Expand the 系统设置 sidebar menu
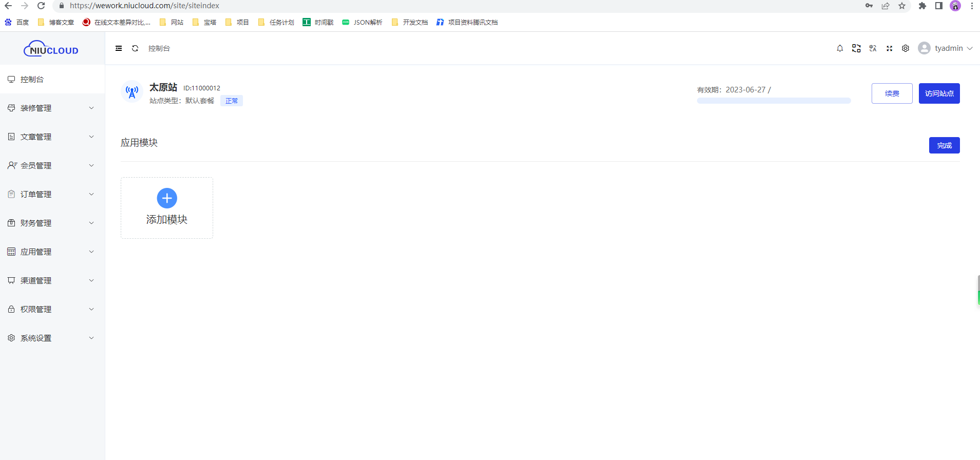The width and height of the screenshot is (980, 460). [51, 338]
